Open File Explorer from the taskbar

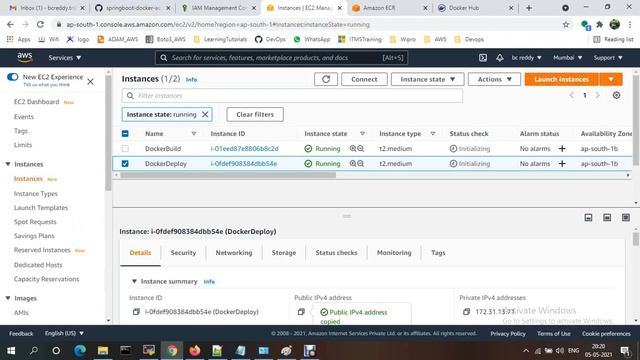(103, 351)
